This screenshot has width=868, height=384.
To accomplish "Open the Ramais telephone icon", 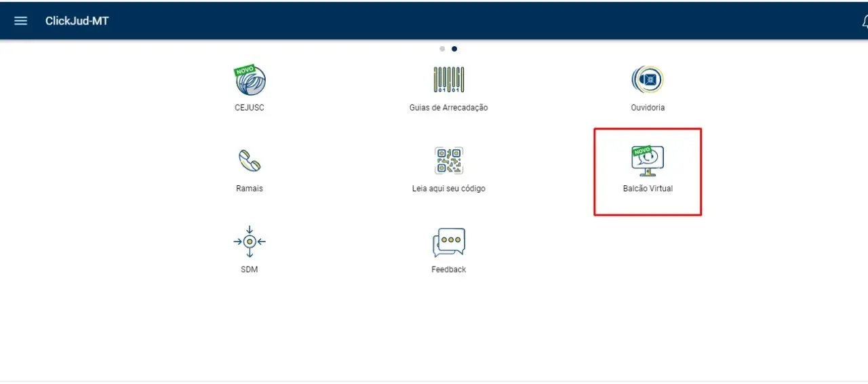I will 250,161.
